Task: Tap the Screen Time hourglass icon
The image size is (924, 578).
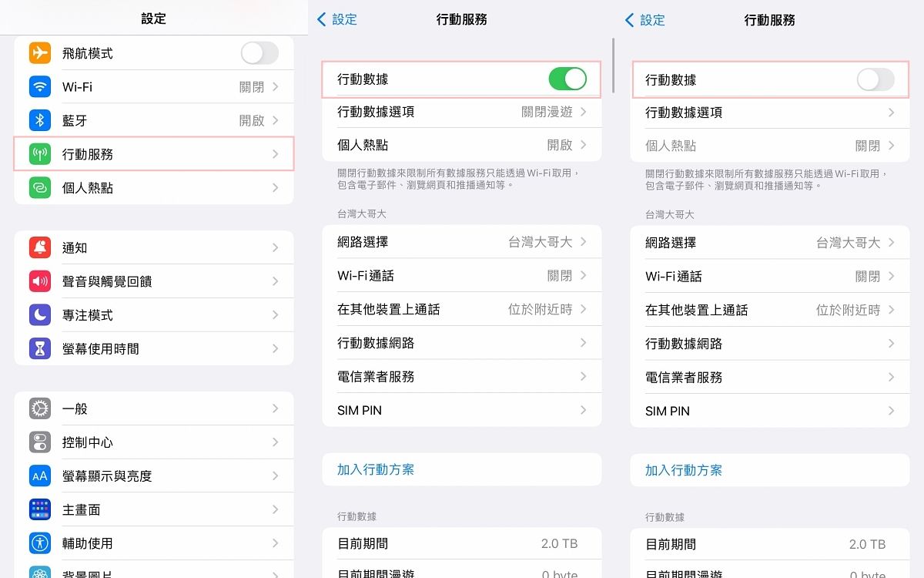Action: click(40, 348)
